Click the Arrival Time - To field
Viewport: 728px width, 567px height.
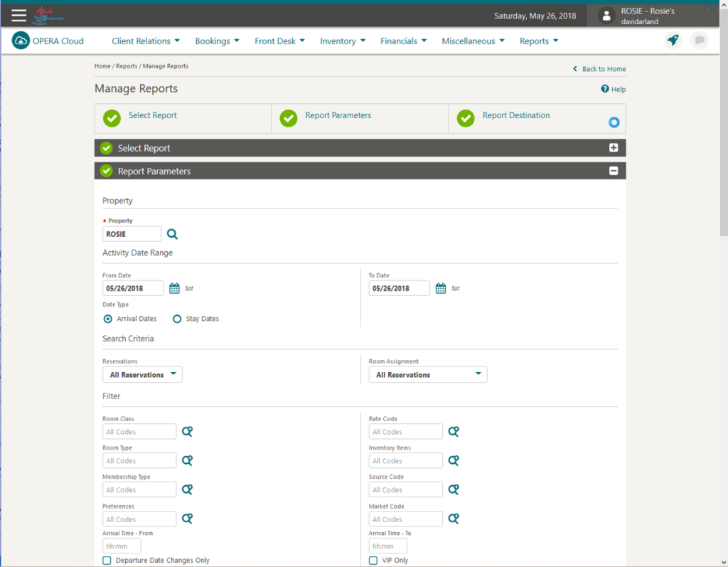388,546
